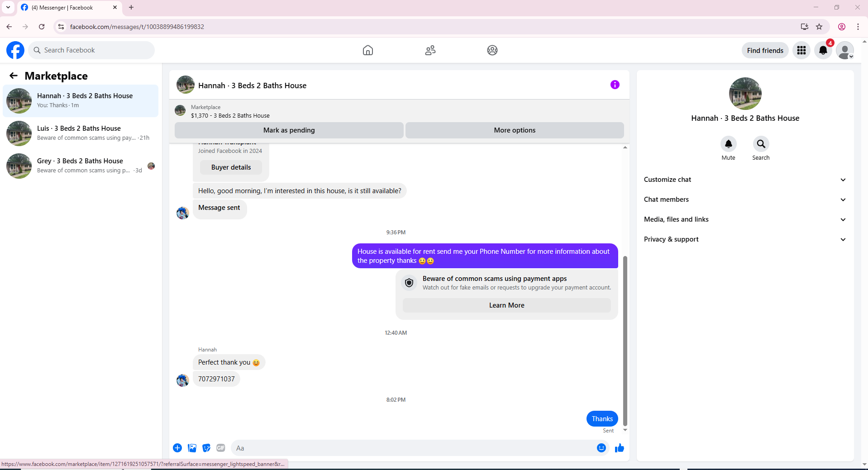868x470 pixels.
Task: Click chat header title Hannah · 3 Beds 2 Baths House
Action: 252,85
